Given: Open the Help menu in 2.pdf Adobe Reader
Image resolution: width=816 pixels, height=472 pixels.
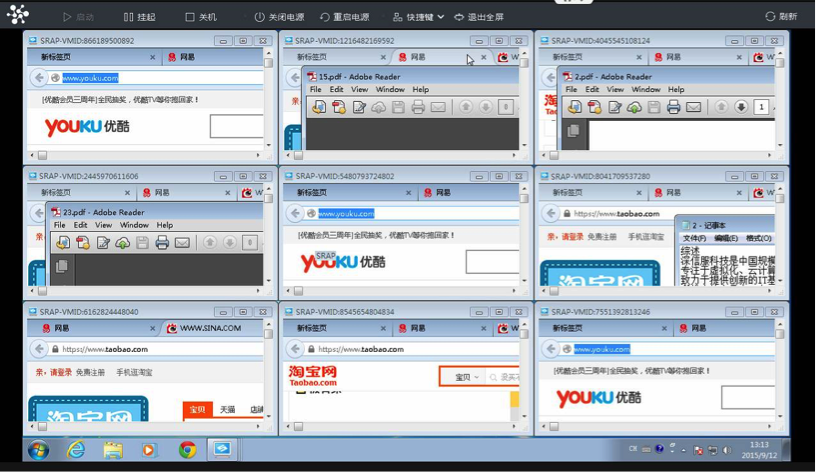Looking at the screenshot, I should click(x=676, y=90).
